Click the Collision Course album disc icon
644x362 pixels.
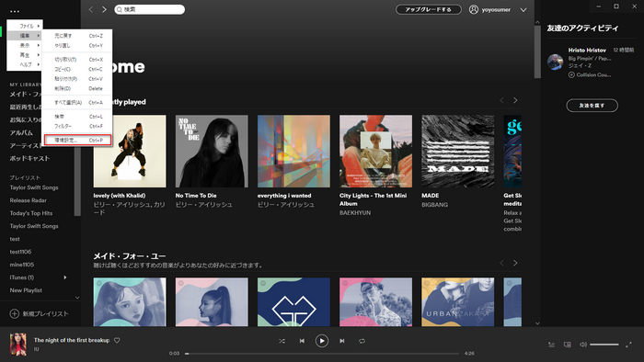(x=571, y=74)
